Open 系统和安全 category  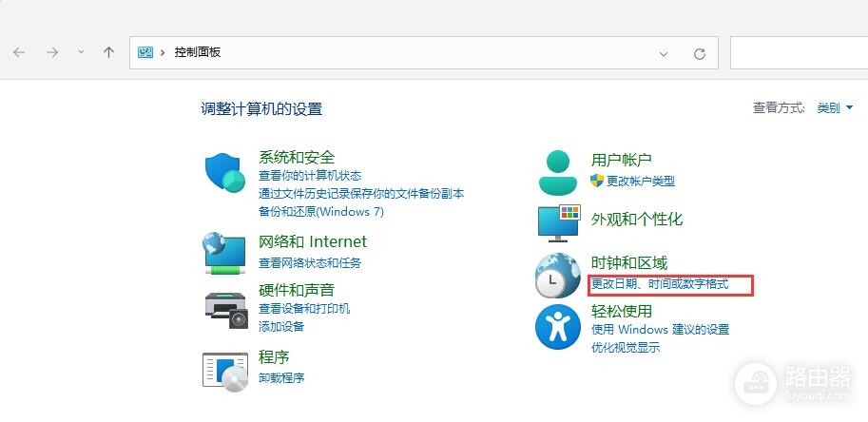pos(297,157)
